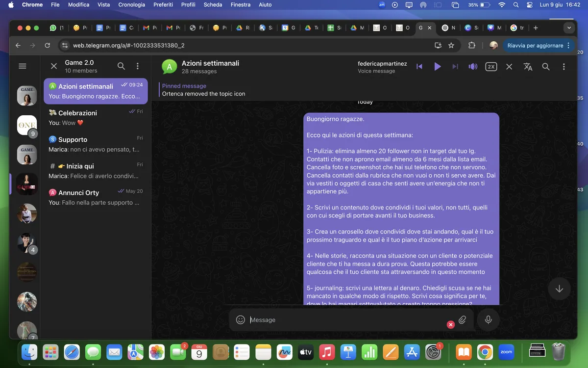Close the voice message player

pyautogui.click(x=509, y=67)
